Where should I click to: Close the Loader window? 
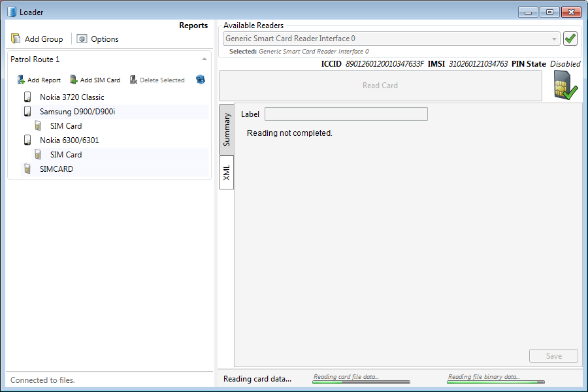pos(571,12)
